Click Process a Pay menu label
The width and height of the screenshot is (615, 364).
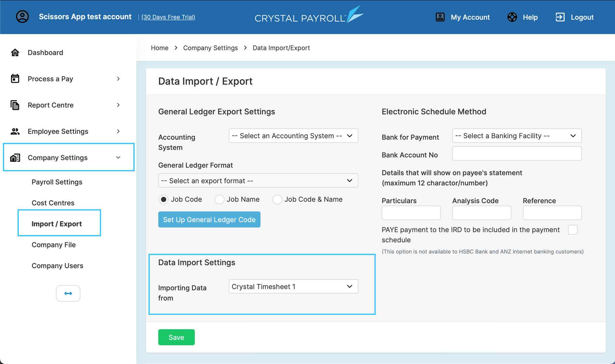point(50,79)
